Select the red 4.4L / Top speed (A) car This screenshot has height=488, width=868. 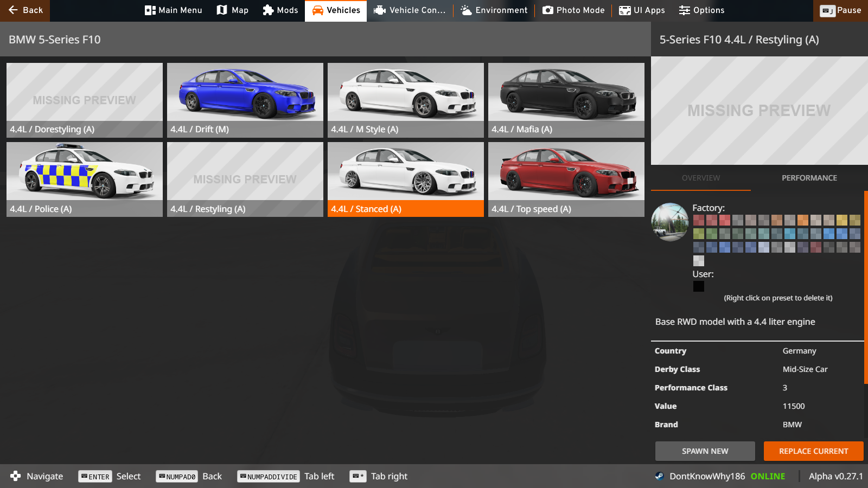(x=566, y=179)
